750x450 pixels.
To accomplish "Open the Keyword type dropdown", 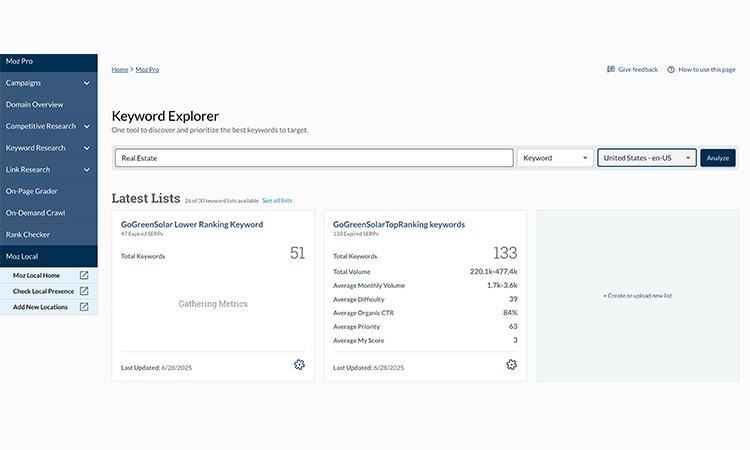I will [555, 158].
